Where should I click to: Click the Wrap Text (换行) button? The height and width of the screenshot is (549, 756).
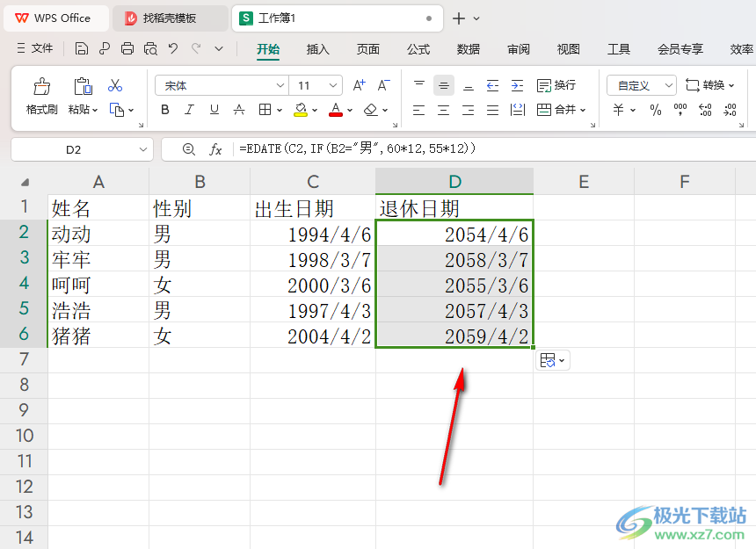click(x=556, y=86)
